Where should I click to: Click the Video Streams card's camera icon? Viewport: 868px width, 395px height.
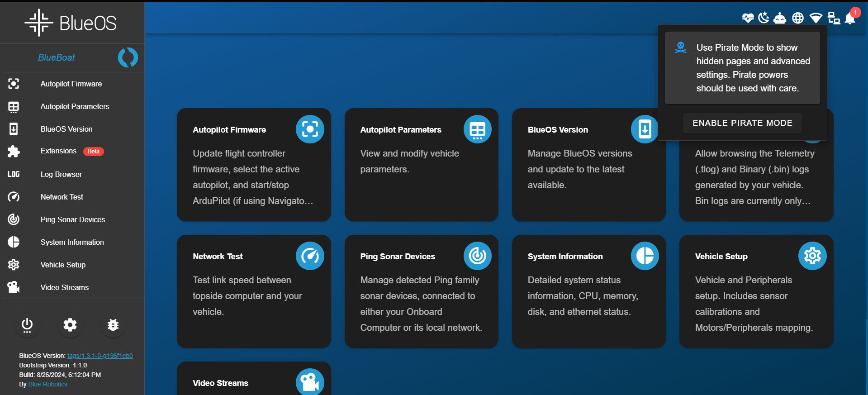tap(310, 382)
